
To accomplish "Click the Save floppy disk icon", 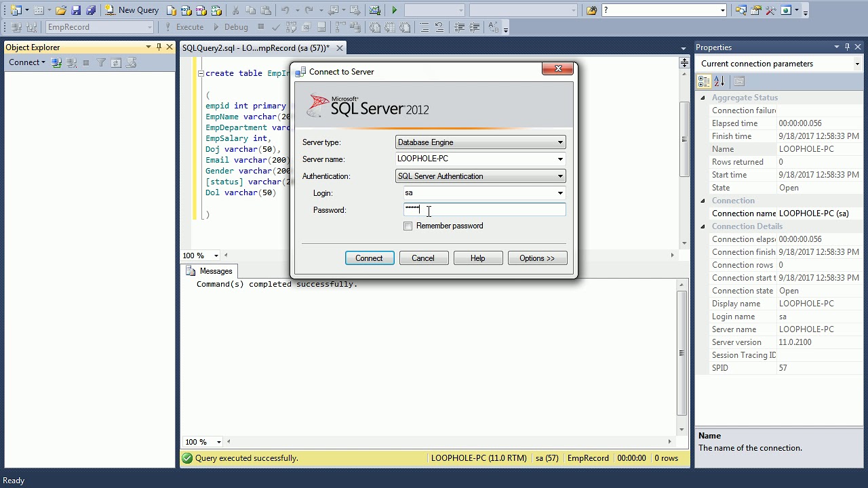I will [76, 10].
